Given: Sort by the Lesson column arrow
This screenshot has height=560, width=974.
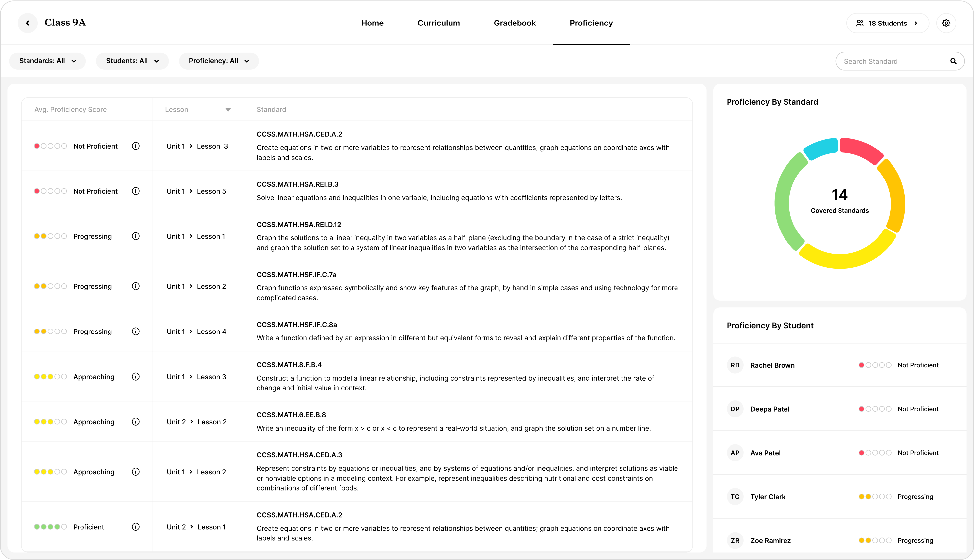Looking at the screenshot, I should pos(228,110).
